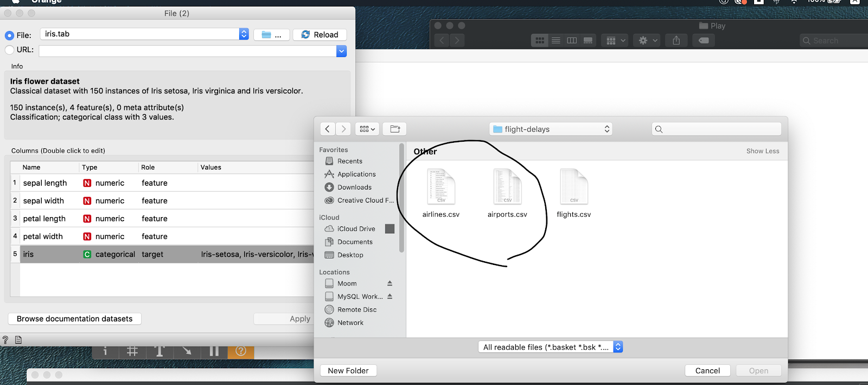Select the airlines.csv file
This screenshot has width=868, height=385.
point(441,193)
